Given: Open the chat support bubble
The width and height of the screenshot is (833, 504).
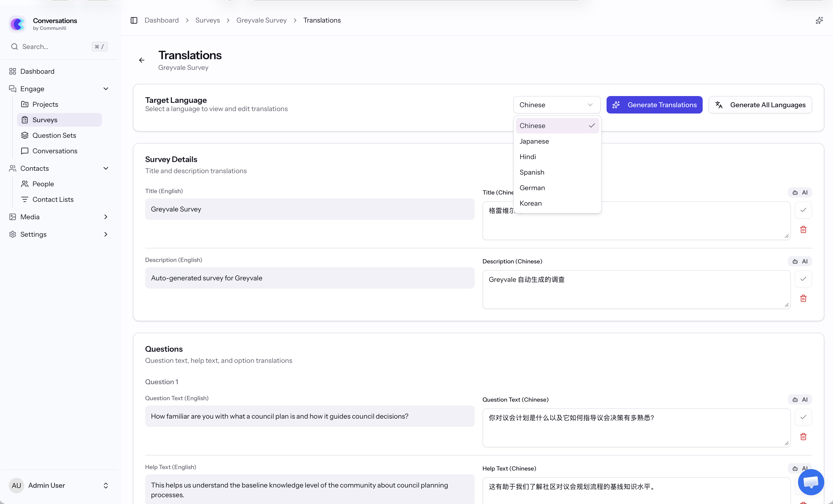Looking at the screenshot, I should tap(811, 482).
